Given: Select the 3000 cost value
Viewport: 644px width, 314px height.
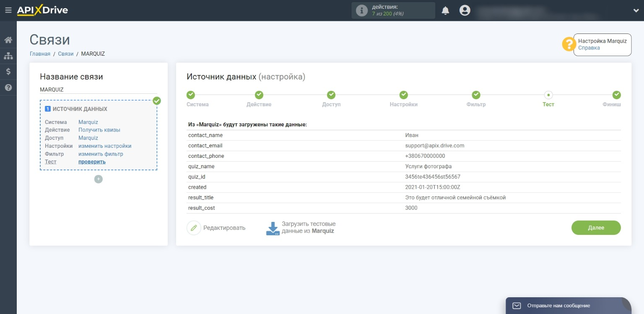Looking at the screenshot, I should [x=411, y=208].
